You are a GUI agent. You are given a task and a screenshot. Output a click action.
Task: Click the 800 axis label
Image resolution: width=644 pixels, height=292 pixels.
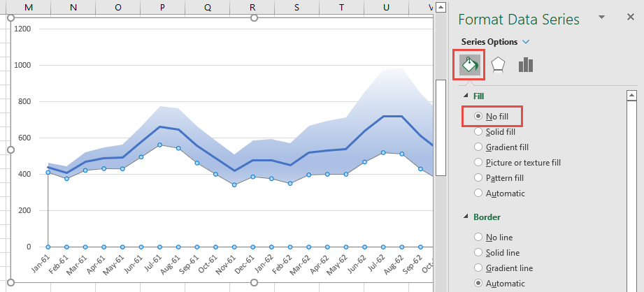(x=25, y=101)
